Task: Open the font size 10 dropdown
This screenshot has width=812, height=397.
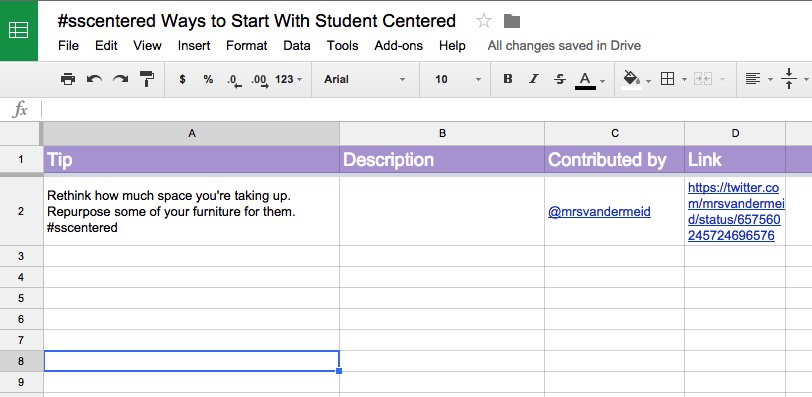Action: (458, 79)
